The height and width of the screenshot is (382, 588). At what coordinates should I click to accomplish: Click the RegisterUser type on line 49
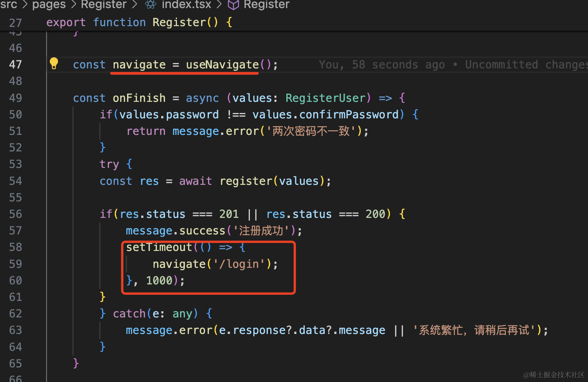(x=325, y=98)
